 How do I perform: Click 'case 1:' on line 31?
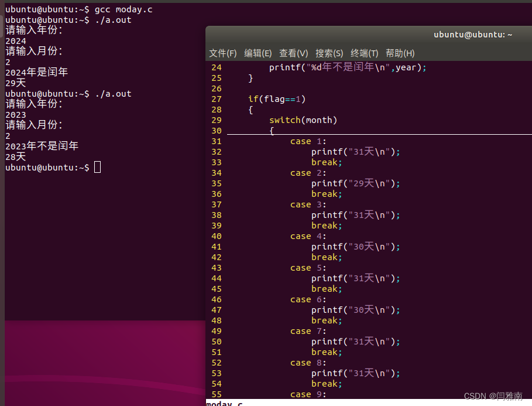pyautogui.click(x=308, y=141)
